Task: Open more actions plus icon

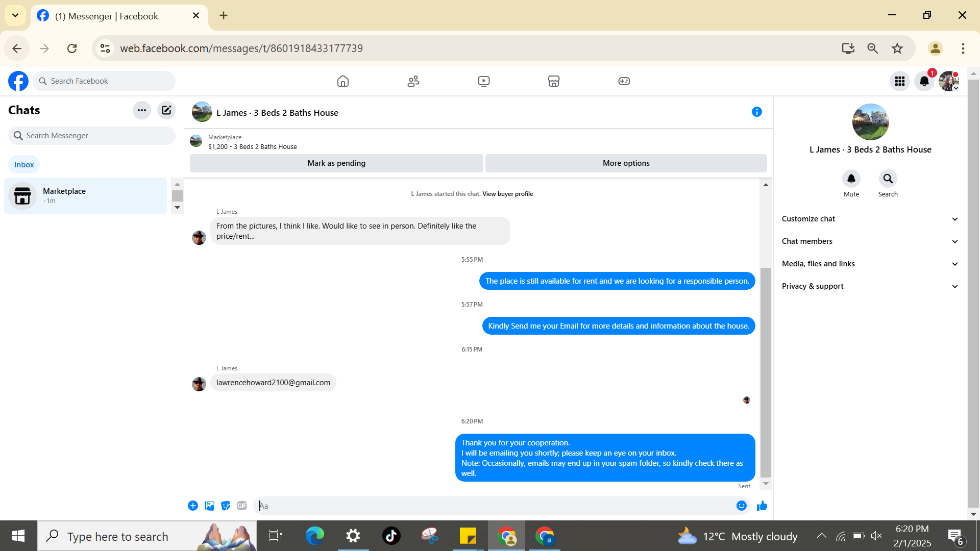Action: click(193, 506)
